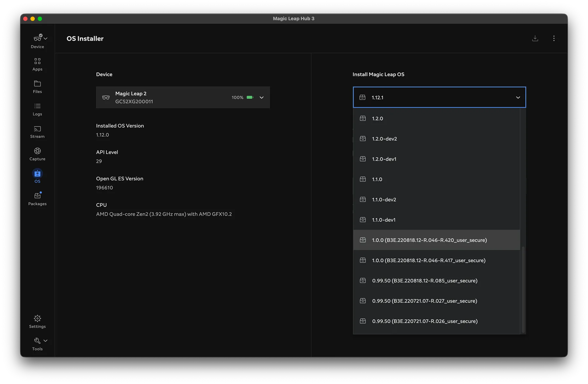
Task: Click the headset icon beside Magic Leap 2
Action: click(x=106, y=97)
